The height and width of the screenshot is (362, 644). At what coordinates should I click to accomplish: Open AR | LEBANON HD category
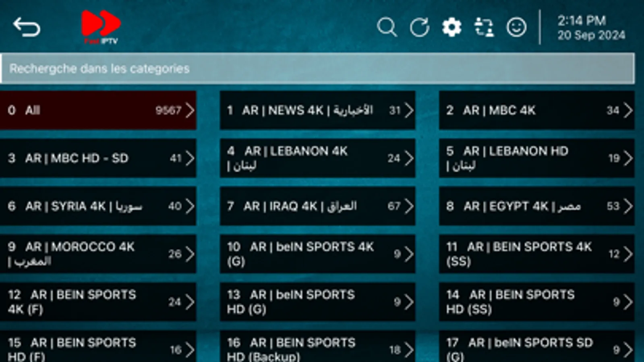coord(536,158)
